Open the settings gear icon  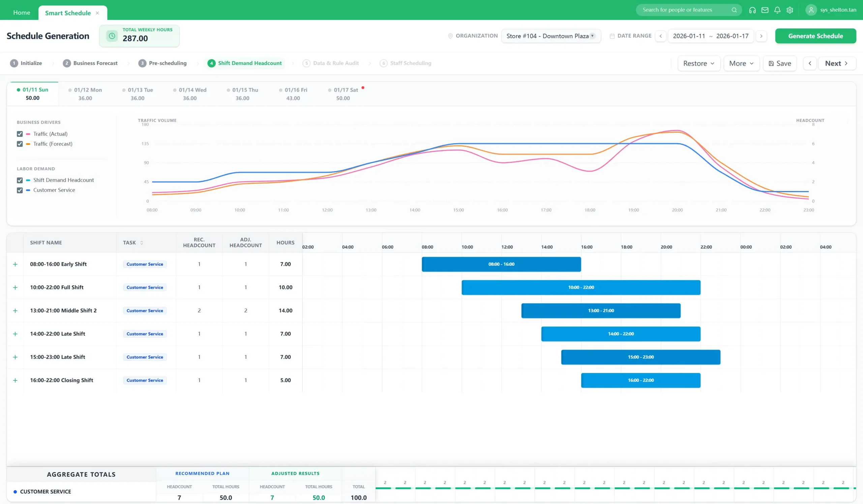tap(790, 10)
